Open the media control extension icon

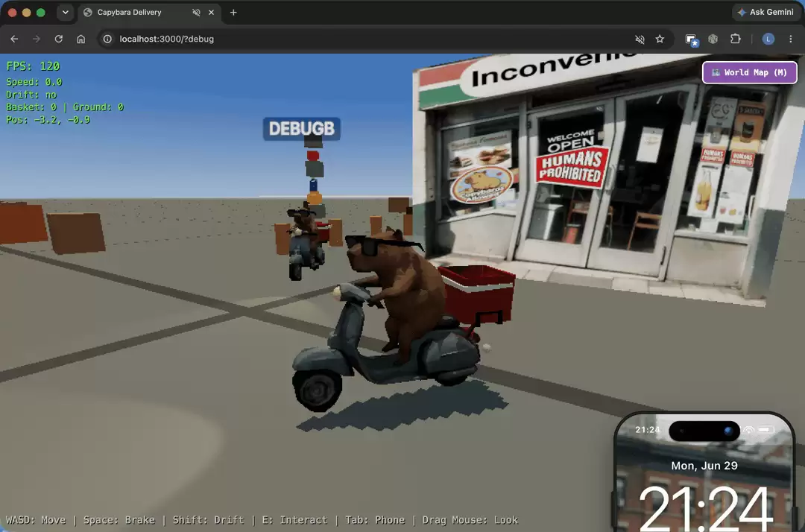coord(692,39)
